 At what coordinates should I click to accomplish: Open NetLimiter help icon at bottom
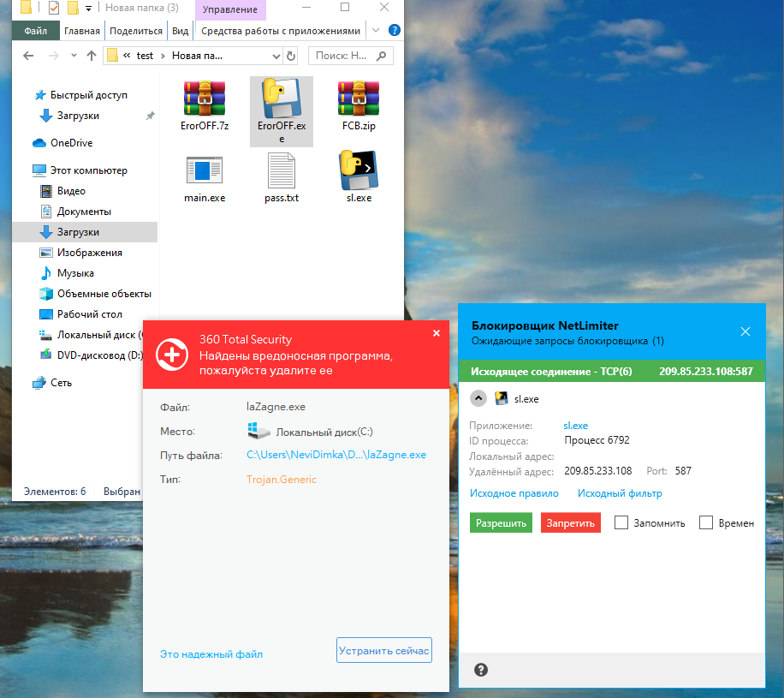(x=481, y=670)
